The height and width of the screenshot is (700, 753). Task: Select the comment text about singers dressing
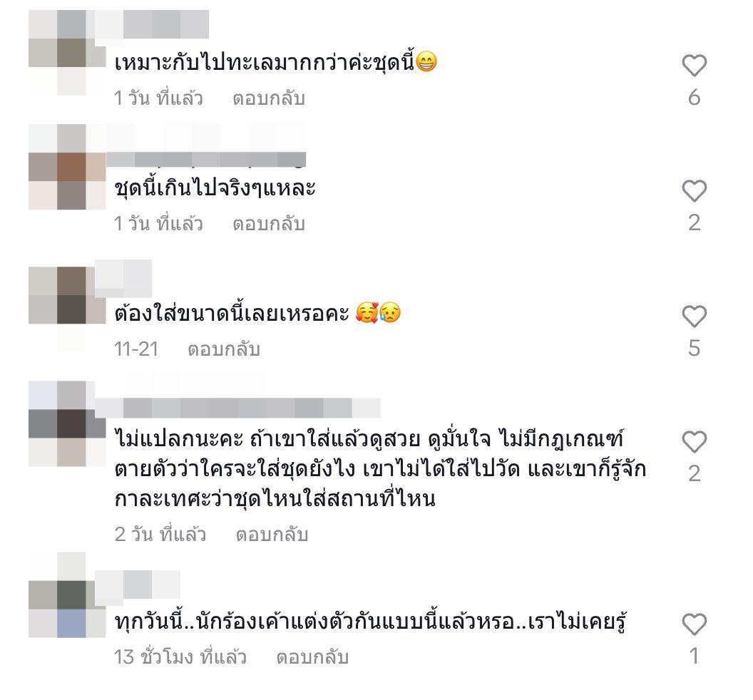coord(371,622)
